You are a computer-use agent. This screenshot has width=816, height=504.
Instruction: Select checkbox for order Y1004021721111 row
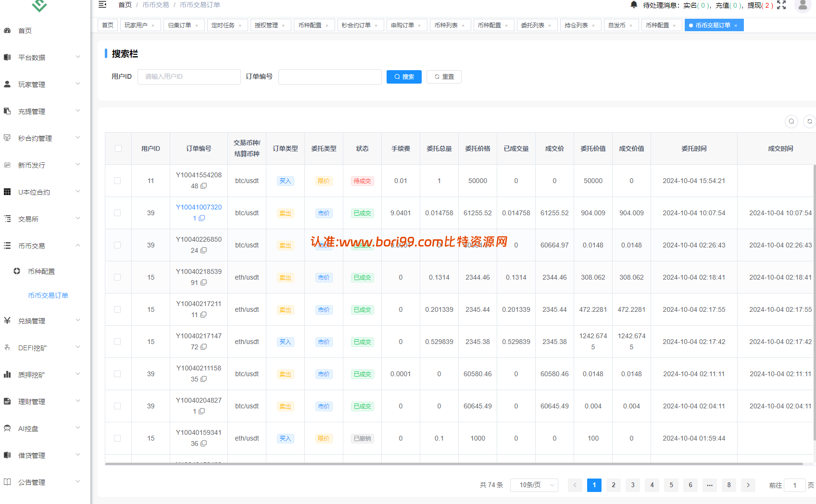tap(117, 309)
